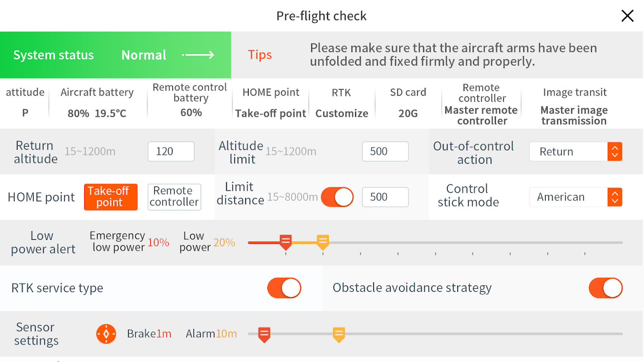Toggle the Limit distance switch
The height and width of the screenshot is (362, 644).
point(337,197)
